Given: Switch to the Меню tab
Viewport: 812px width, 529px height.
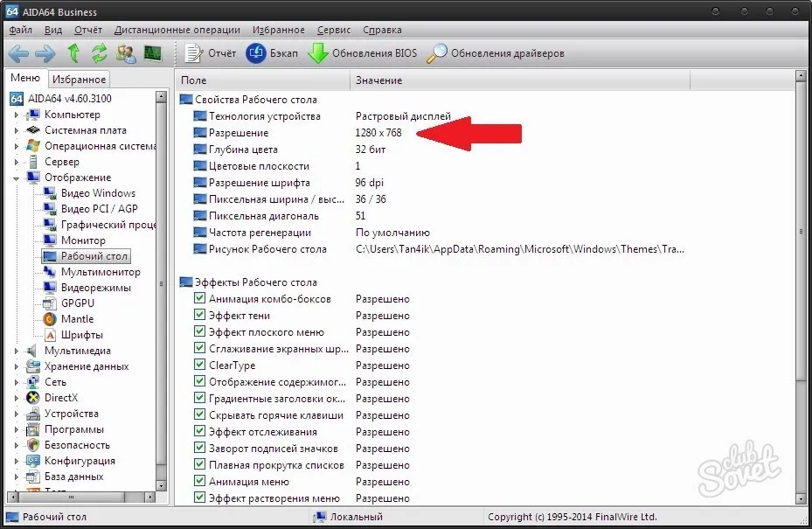Looking at the screenshot, I should tap(25, 78).
